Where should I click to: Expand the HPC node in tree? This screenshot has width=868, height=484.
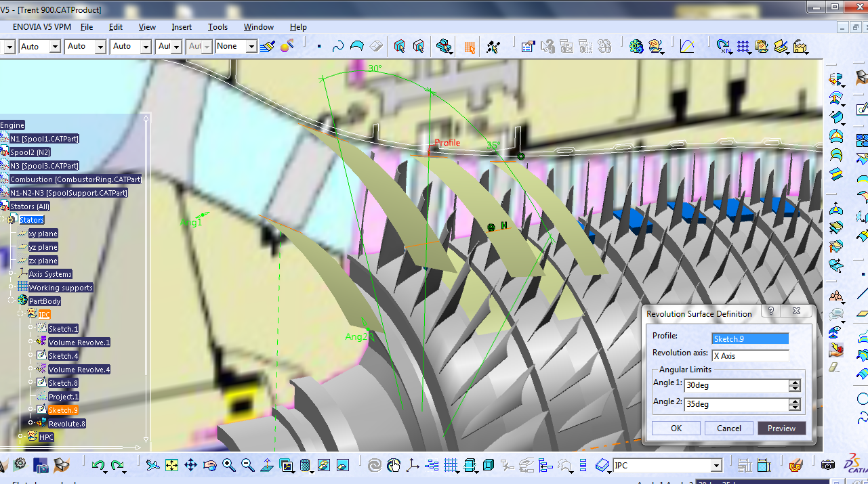pyautogui.click(x=21, y=437)
